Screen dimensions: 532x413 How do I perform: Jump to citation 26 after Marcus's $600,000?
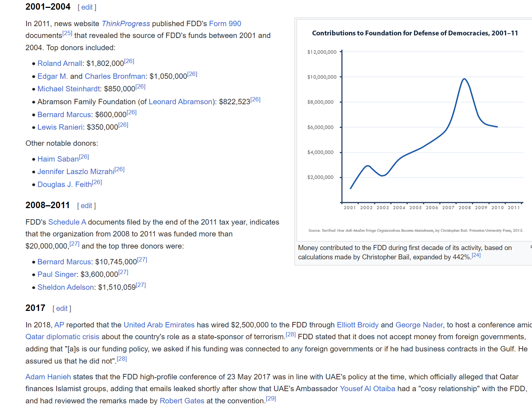(131, 112)
